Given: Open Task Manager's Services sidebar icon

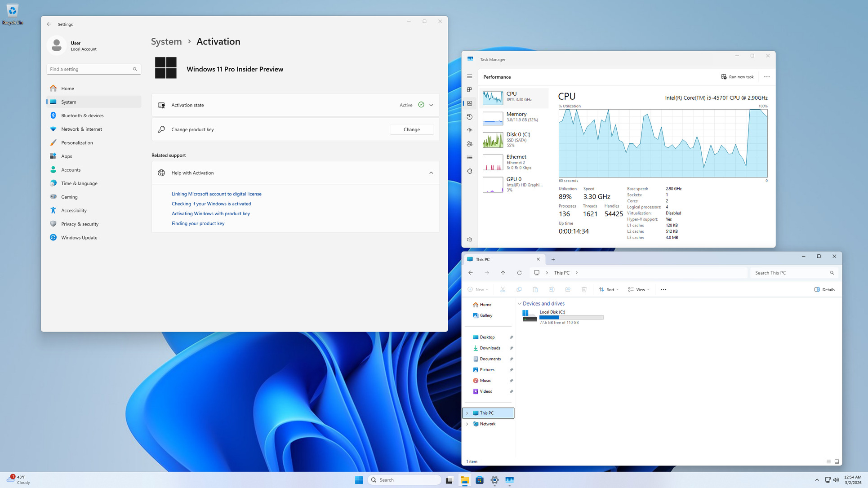Looking at the screenshot, I should 469,171.
